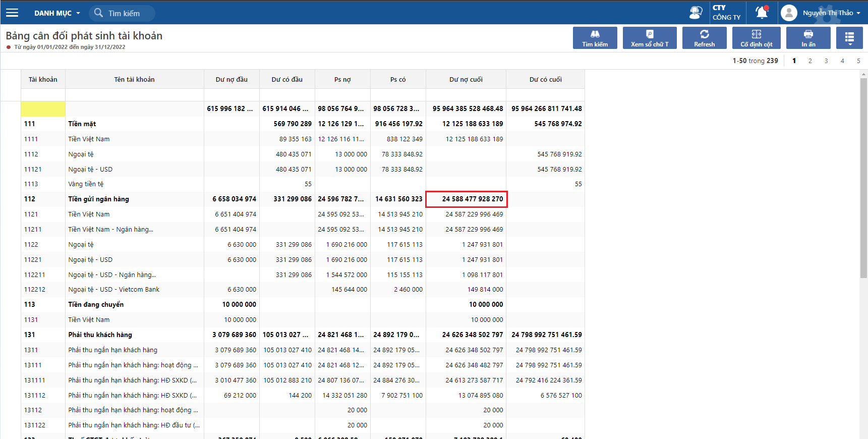
Task: Go to page 2 of results
Action: click(x=810, y=61)
